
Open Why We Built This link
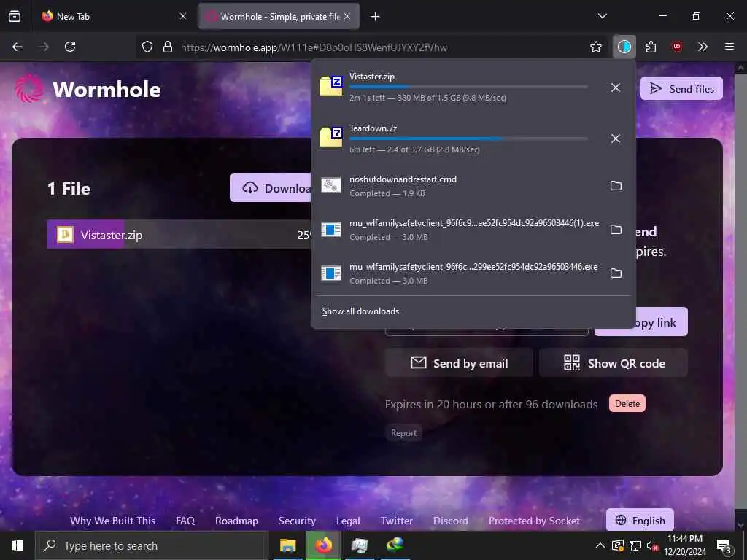tap(112, 521)
